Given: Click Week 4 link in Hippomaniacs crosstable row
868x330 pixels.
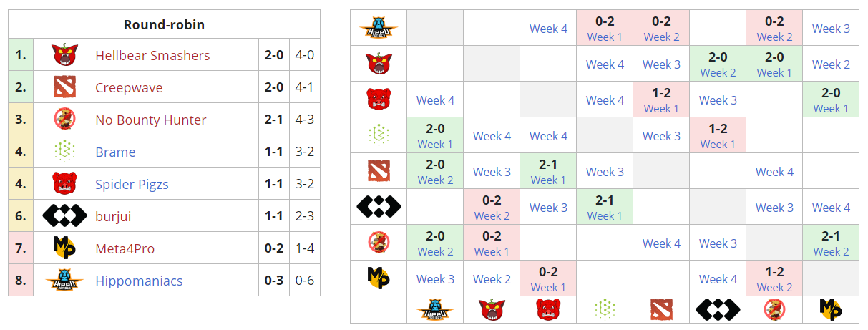Looking at the screenshot, I should coord(548,29).
